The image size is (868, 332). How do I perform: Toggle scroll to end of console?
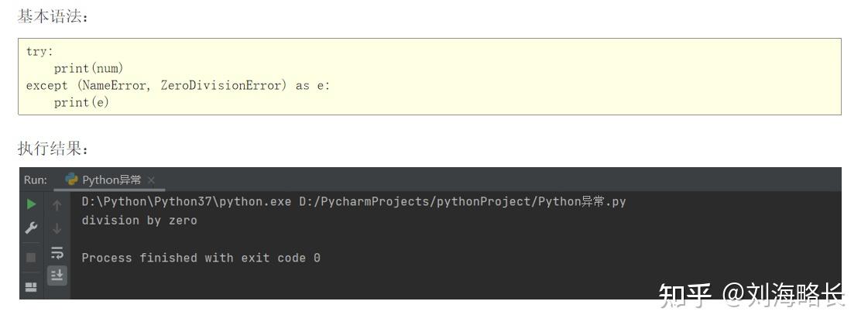click(57, 275)
